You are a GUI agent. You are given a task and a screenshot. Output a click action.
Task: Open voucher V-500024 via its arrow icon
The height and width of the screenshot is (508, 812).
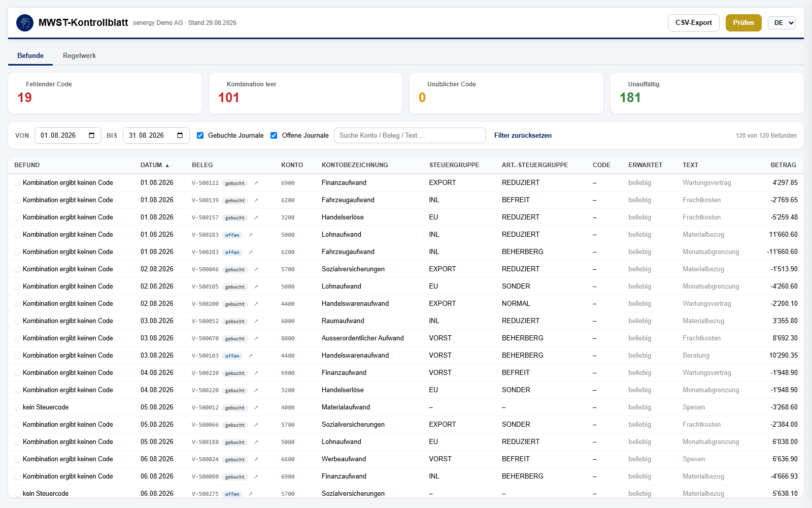click(x=256, y=460)
